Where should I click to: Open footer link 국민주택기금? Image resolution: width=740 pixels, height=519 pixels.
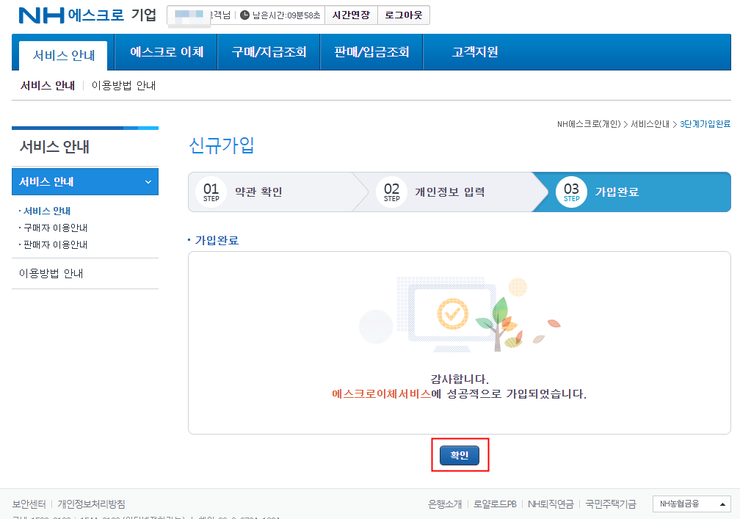click(x=611, y=504)
